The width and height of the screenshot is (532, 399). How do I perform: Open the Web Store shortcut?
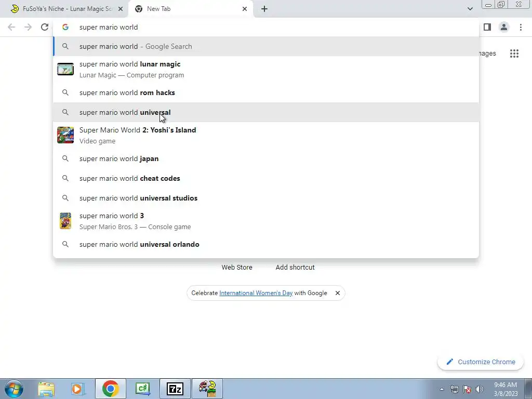237,268
